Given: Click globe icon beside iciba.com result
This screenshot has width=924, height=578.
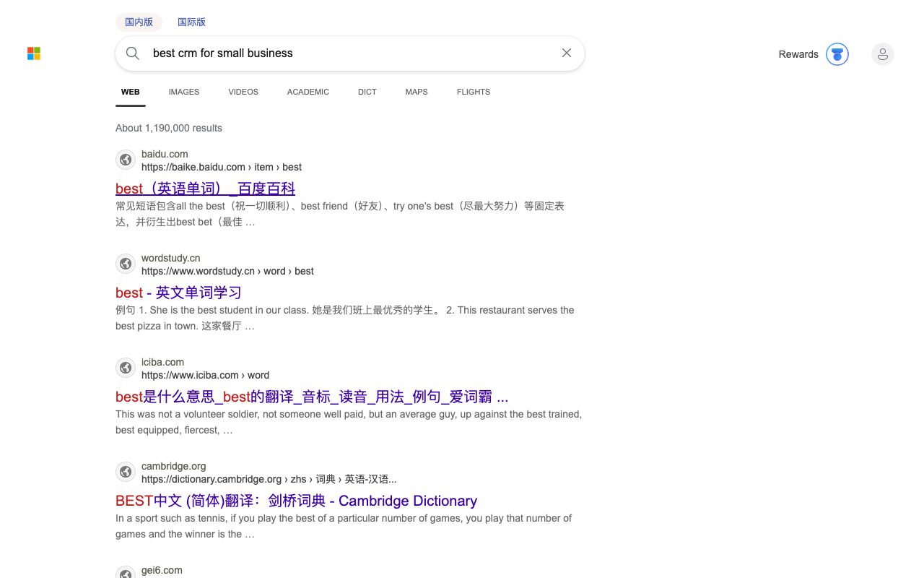Looking at the screenshot, I should 126,368.
